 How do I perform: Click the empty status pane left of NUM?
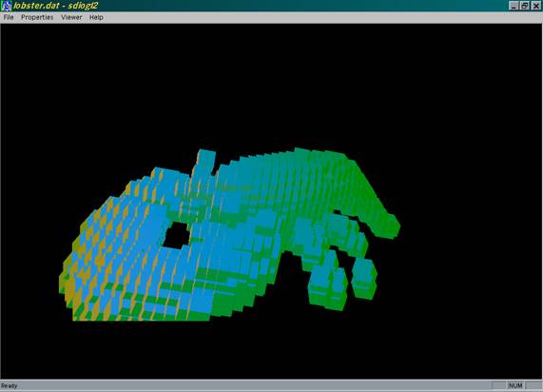tap(498, 385)
